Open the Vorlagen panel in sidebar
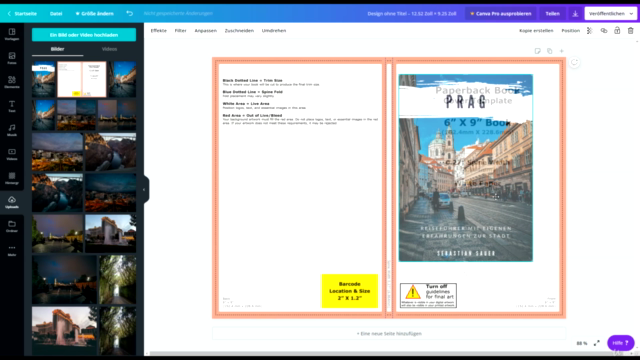 tap(12, 34)
